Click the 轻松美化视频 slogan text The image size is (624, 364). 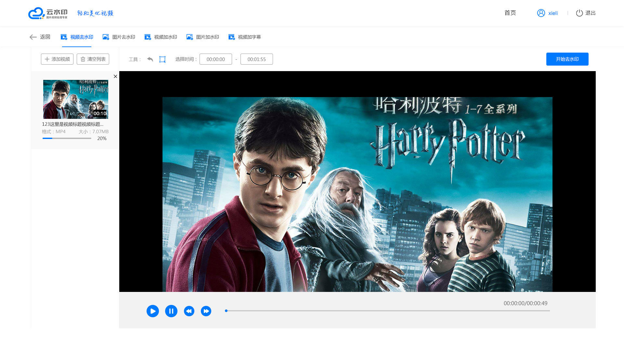(x=95, y=13)
